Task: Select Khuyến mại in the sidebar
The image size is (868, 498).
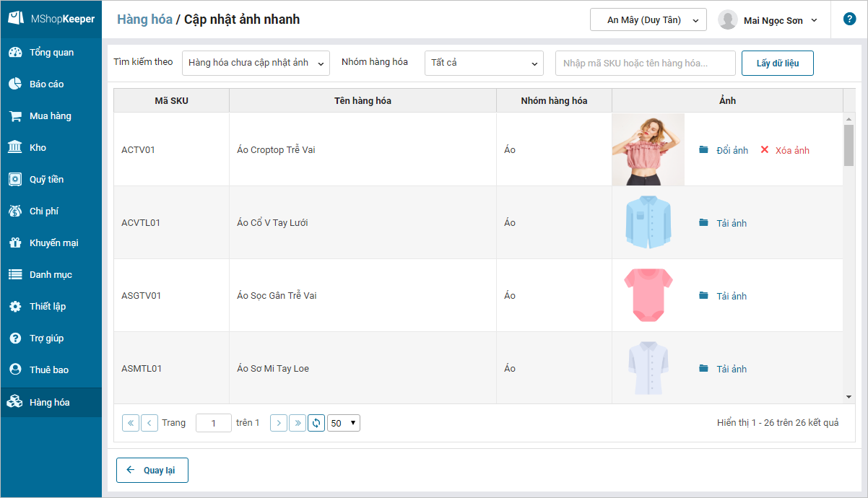Action: click(53, 243)
